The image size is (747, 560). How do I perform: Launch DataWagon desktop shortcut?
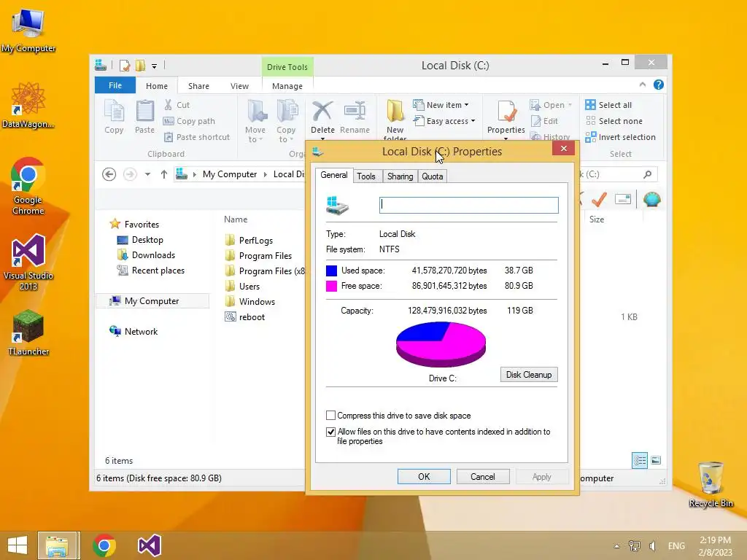pos(28,106)
